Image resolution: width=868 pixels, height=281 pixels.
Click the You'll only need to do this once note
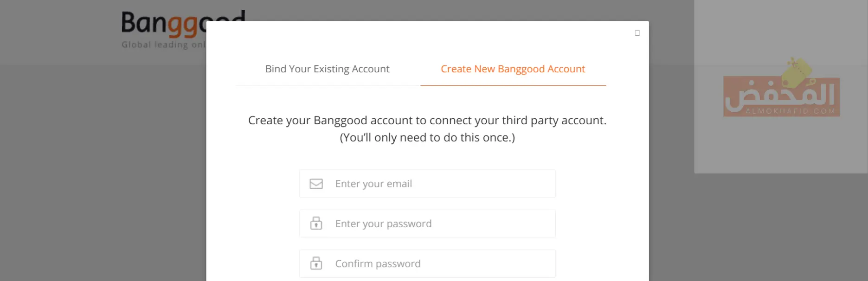click(427, 138)
